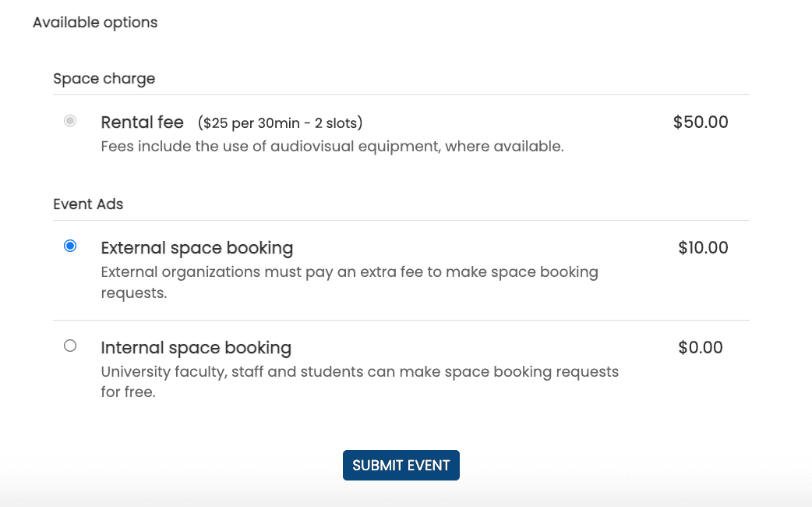This screenshot has height=507, width=812.
Task: Click the phrase "for free" in Internal description
Action: [x=127, y=392]
